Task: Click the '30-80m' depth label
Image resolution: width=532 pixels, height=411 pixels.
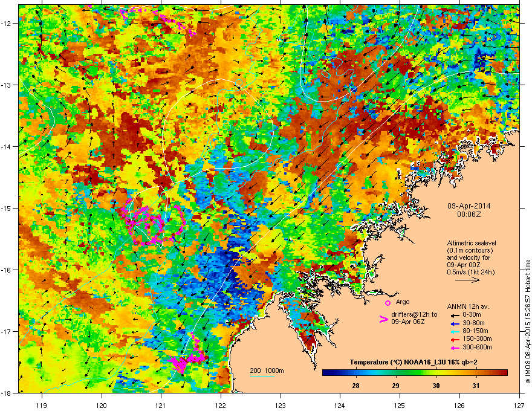Action: [473, 323]
